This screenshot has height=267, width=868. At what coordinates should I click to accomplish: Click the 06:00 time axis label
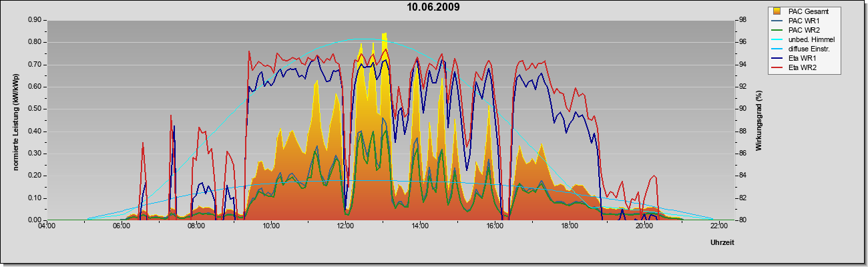122,226
